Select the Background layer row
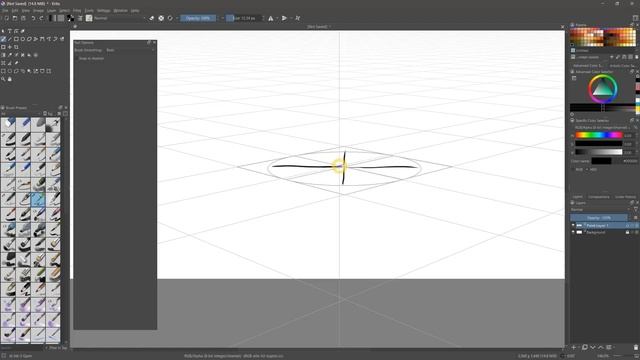Image resolution: width=640 pixels, height=360 pixels. (604, 232)
